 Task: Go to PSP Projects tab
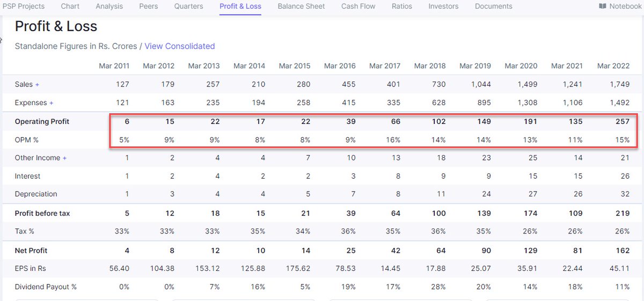tap(23, 6)
